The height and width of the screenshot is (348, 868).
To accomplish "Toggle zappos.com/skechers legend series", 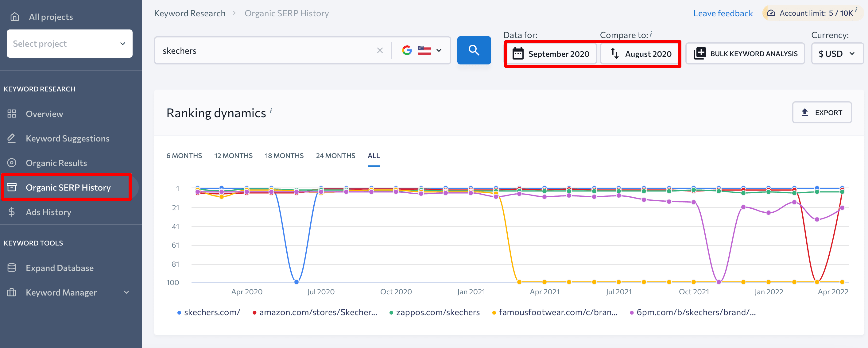I will pyautogui.click(x=434, y=312).
